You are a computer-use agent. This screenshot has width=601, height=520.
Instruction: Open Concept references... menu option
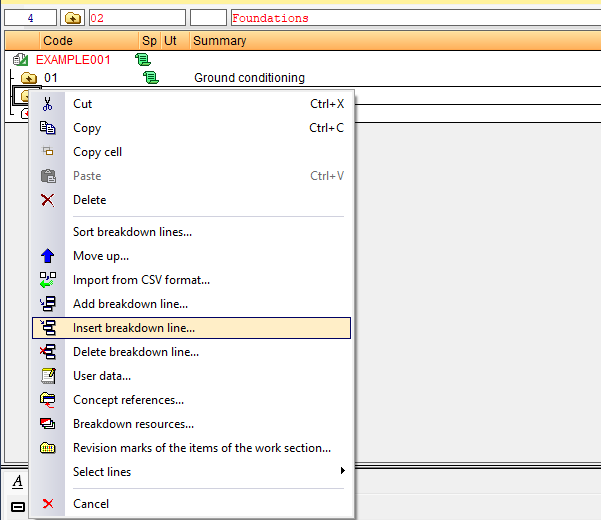[192, 400]
